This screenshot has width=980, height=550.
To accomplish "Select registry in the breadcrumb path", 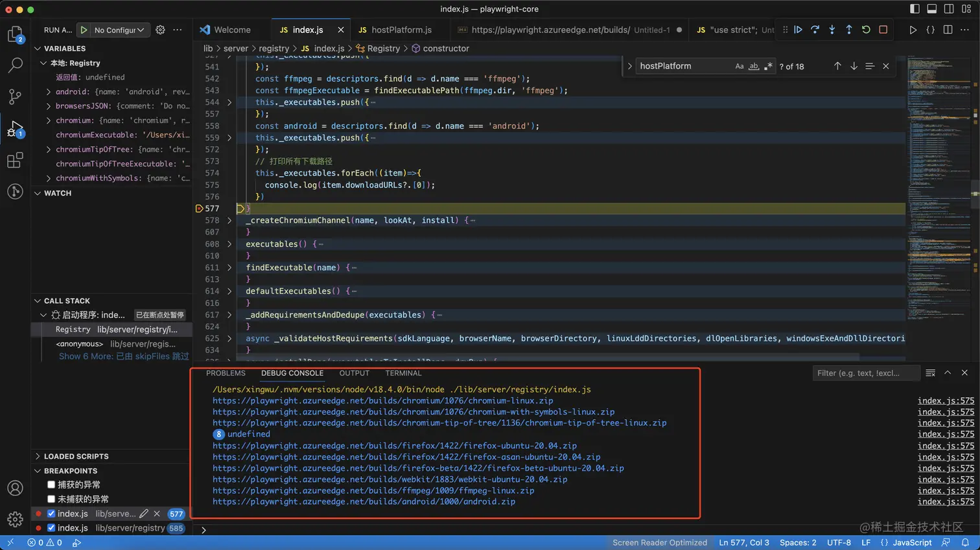I will 274,49.
